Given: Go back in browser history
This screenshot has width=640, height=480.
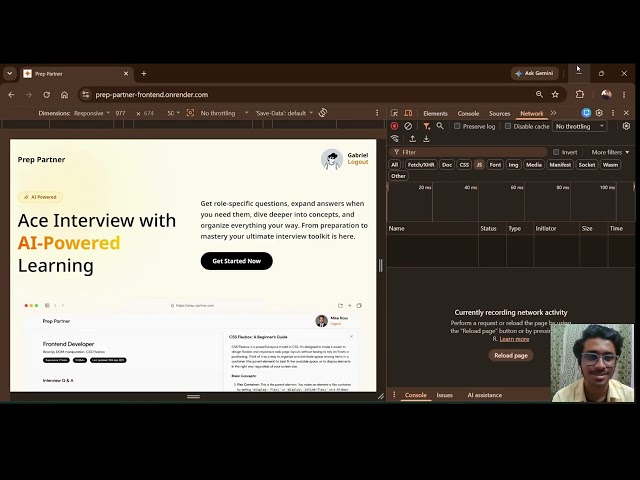Looking at the screenshot, I should (x=11, y=95).
